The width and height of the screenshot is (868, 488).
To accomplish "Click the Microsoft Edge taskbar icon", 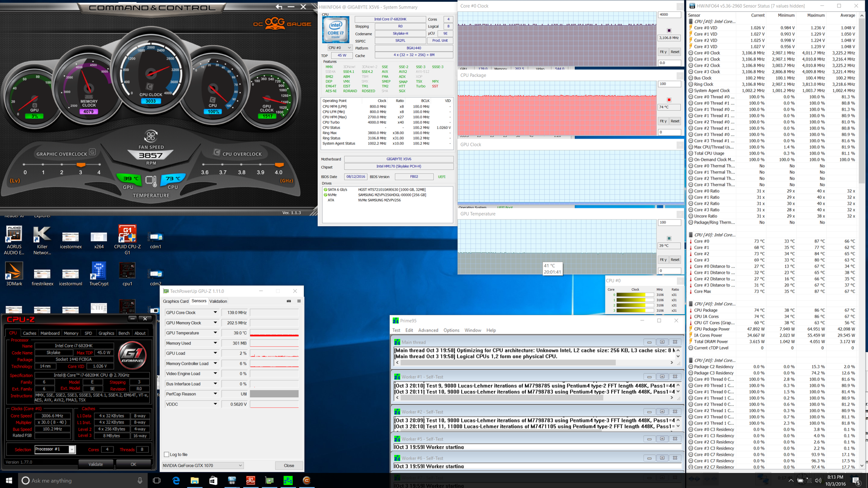I will click(176, 480).
